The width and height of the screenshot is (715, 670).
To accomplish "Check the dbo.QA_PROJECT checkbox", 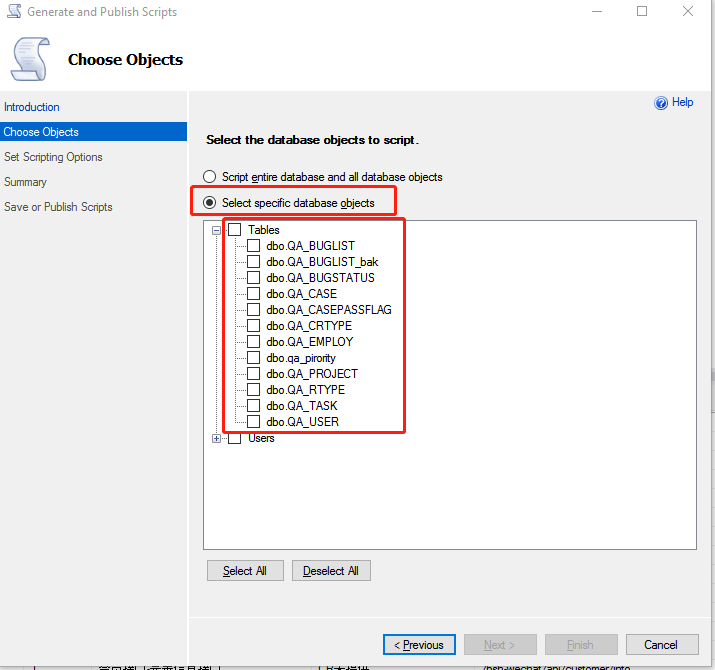I will point(254,374).
